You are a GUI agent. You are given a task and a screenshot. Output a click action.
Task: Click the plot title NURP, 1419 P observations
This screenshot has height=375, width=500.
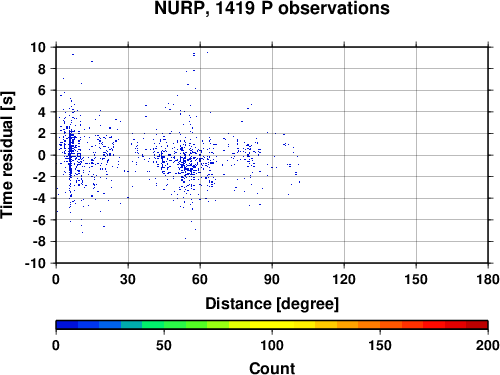pos(272,8)
